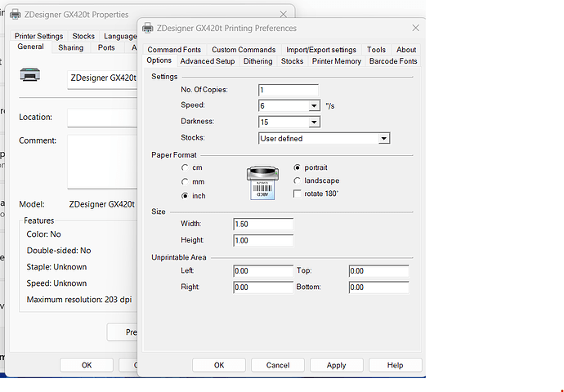Open the Dithering tab
Screen dimensions: 564x392
tap(257, 61)
